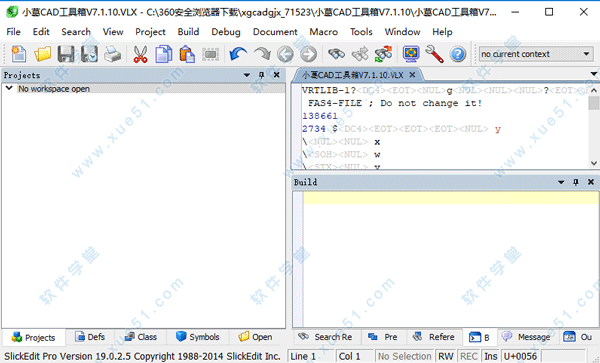Click the Help question mark icon
The height and width of the screenshot is (363, 600).
coord(458,54)
